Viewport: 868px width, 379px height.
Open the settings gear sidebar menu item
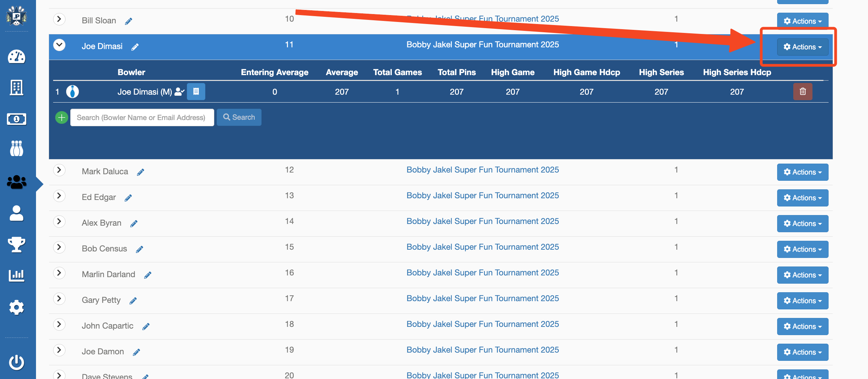pyautogui.click(x=16, y=307)
